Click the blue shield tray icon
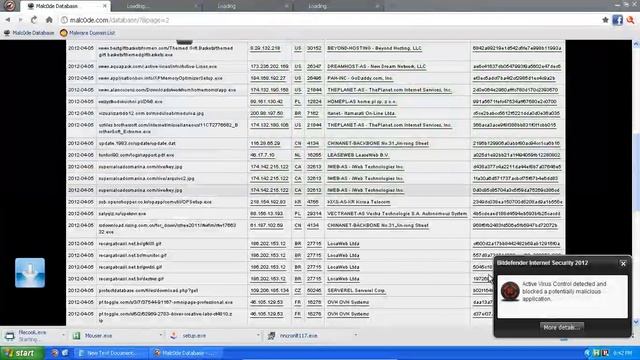The image size is (640, 360). (587, 353)
